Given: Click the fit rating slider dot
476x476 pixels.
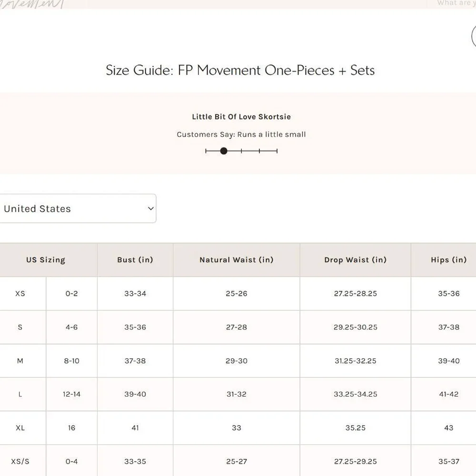Looking at the screenshot, I should click(224, 151).
